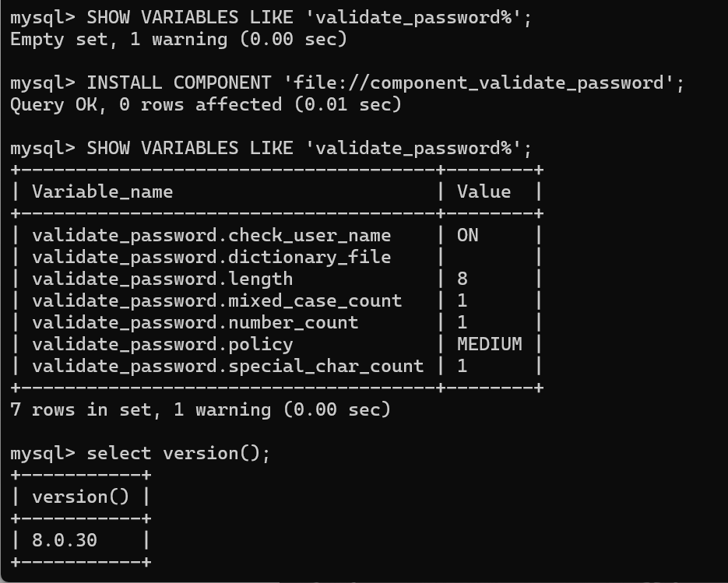The image size is (728, 583).
Task: Click the 'Query OK, 0 rows affected' line
Action: point(206,104)
